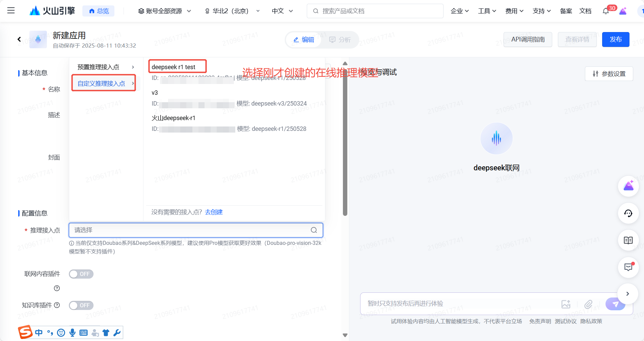644x341 pixels.
Task: Focus the 搜索产品或文档 search box
Action: pyautogui.click(x=375, y=11)
